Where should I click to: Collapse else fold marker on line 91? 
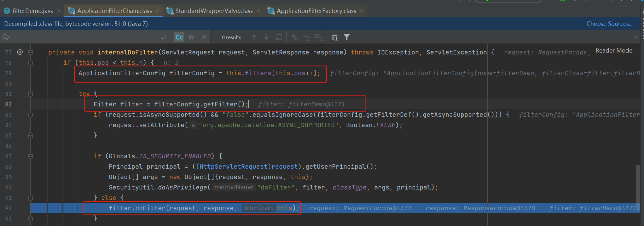(31, 198)
